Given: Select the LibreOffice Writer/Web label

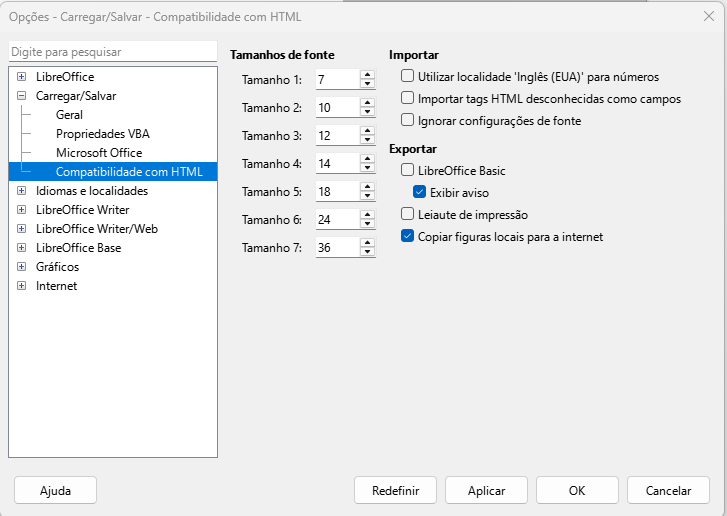Looking at the screenshot, I should coord(97,229).
